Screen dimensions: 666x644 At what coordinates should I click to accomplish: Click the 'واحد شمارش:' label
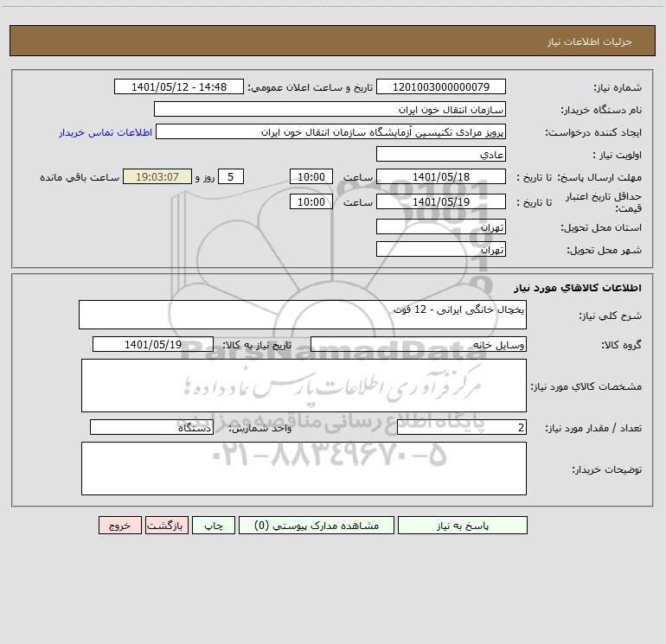coord(260,429)
